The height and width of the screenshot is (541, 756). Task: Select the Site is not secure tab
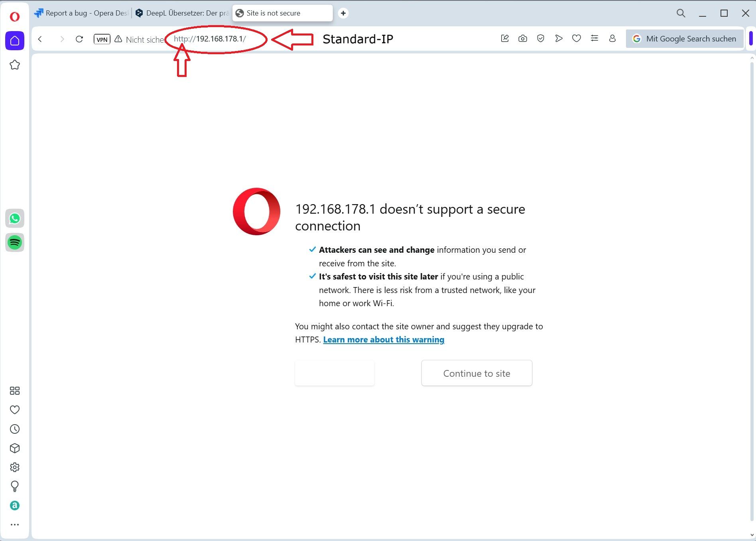[x=283, y=13]
